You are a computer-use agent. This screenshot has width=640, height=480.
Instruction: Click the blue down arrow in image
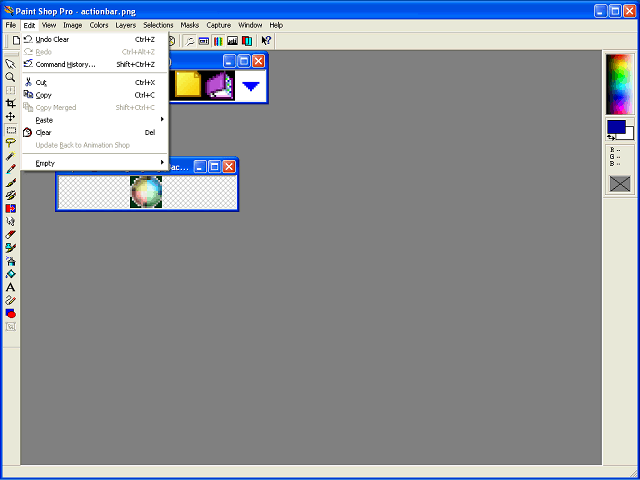(x=251, y=86)
